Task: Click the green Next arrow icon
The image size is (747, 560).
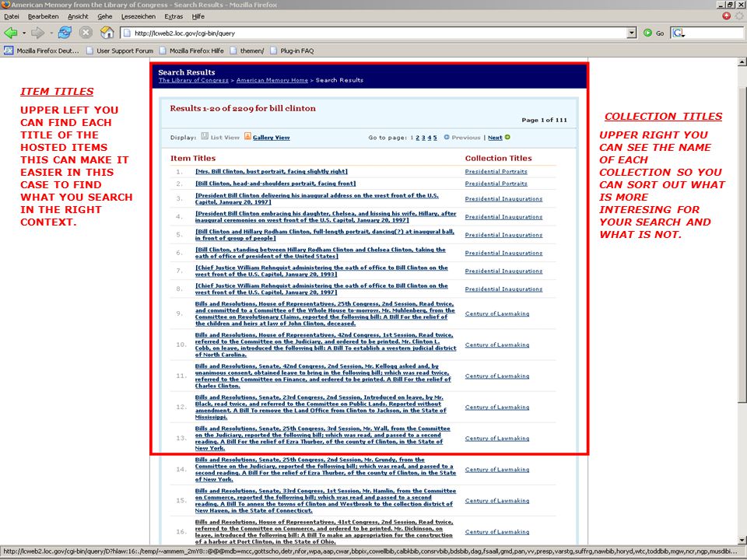Action: point(507,137)
